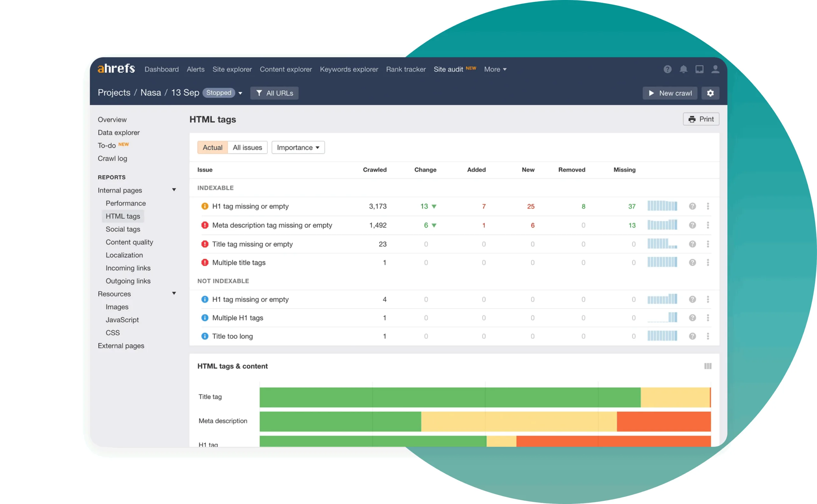Viewport: 817px width, 504px height.
Task: Click history sparkline for Meta description tag missing row
Action: (x=662, y=225)
